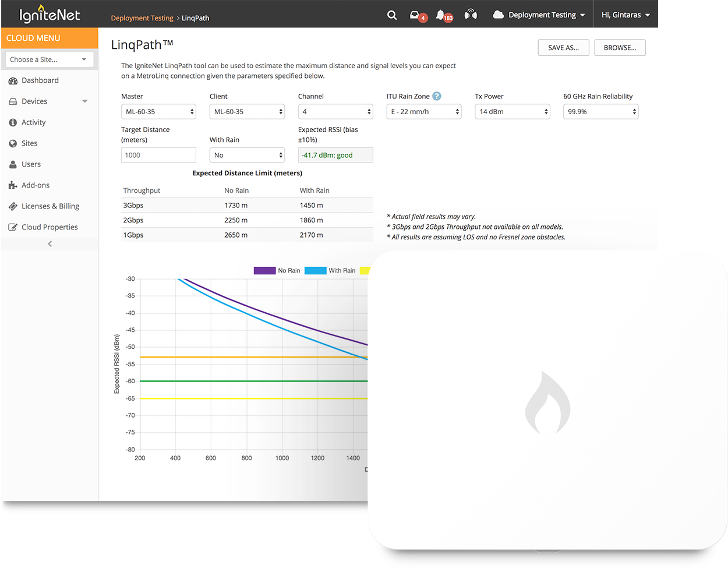Click the Sites globe icon

click(13, 144)
